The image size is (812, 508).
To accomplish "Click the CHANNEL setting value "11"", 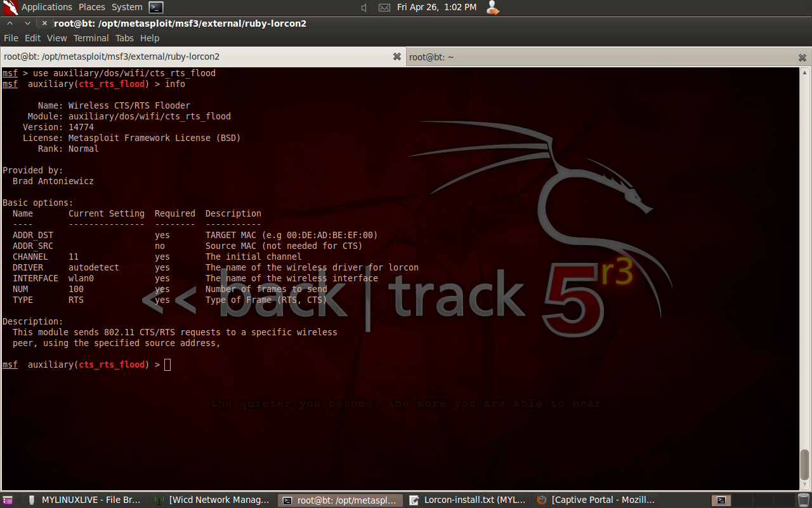I will [74, 257].
